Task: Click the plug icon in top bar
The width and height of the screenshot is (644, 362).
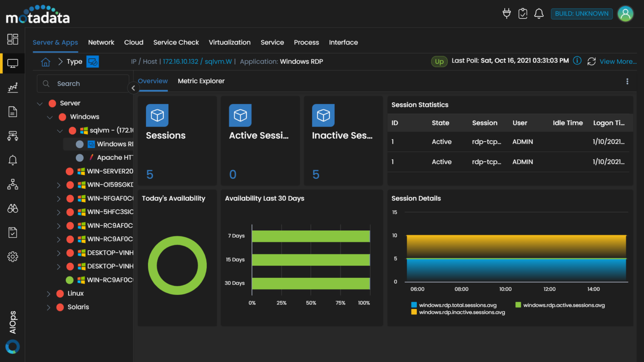Action: coord(506,14)
